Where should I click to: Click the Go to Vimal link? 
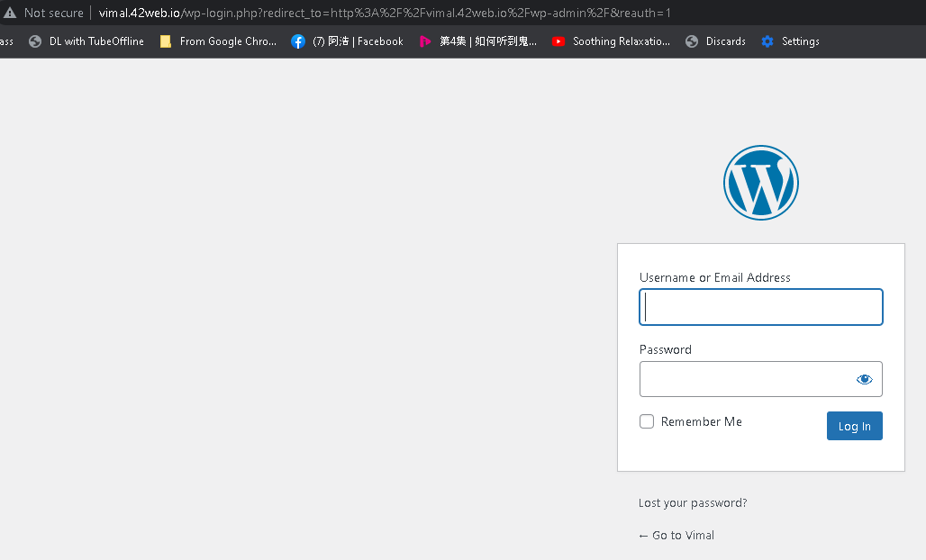pyautogui.click(x=676, y=535)
